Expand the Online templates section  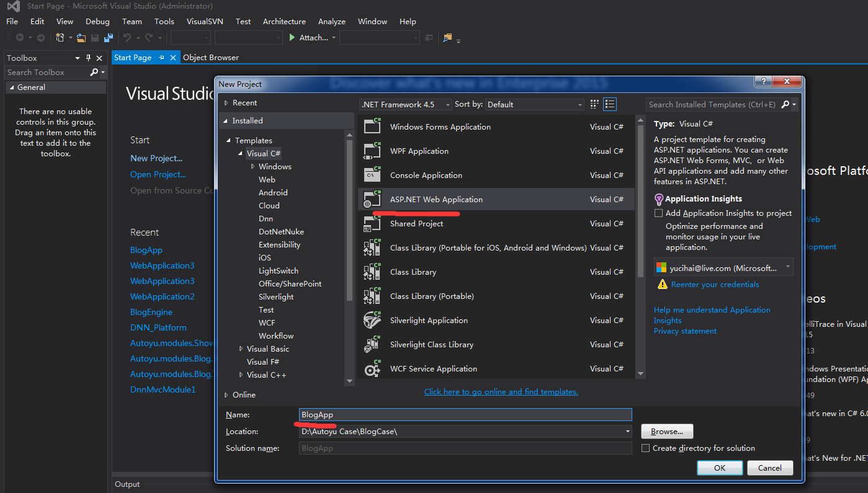click(x=226, y=394)
